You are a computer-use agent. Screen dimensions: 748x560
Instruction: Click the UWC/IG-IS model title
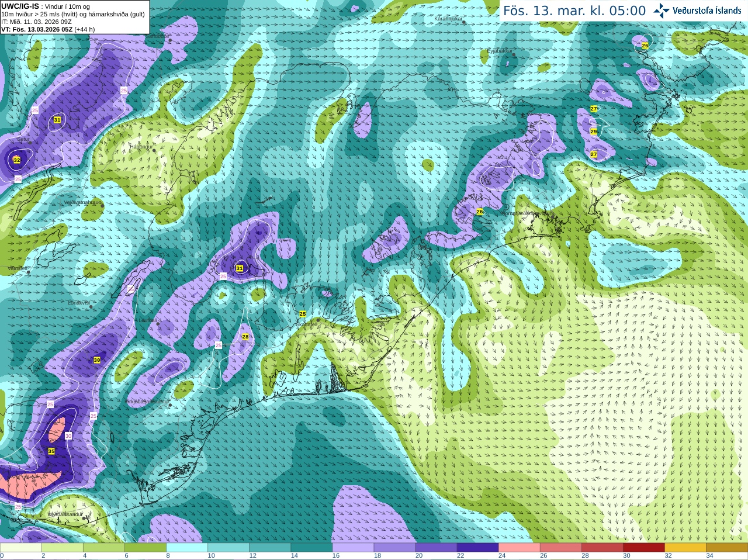20,6
